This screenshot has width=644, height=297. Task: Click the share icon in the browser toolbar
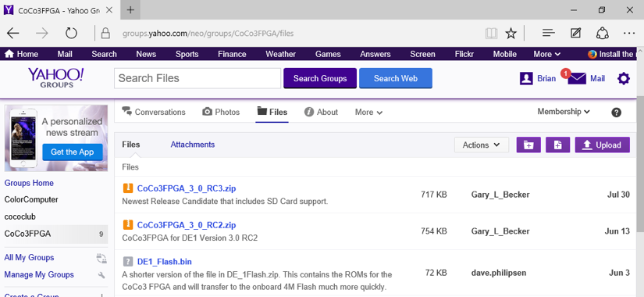pyautogui.click(x=602, y=33)
